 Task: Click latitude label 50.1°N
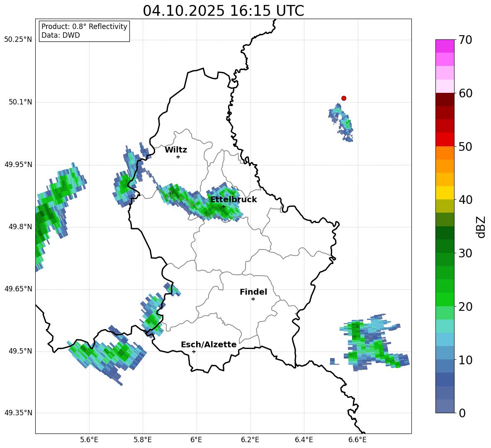pyautogui.click(x=20, y=102)
